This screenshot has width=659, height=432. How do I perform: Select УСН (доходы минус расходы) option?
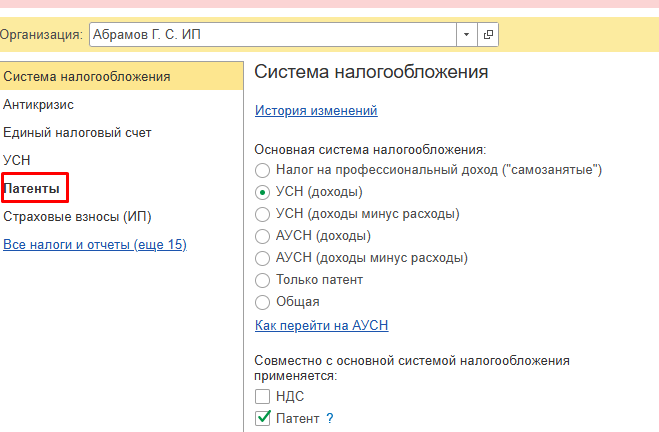point(262,214)
